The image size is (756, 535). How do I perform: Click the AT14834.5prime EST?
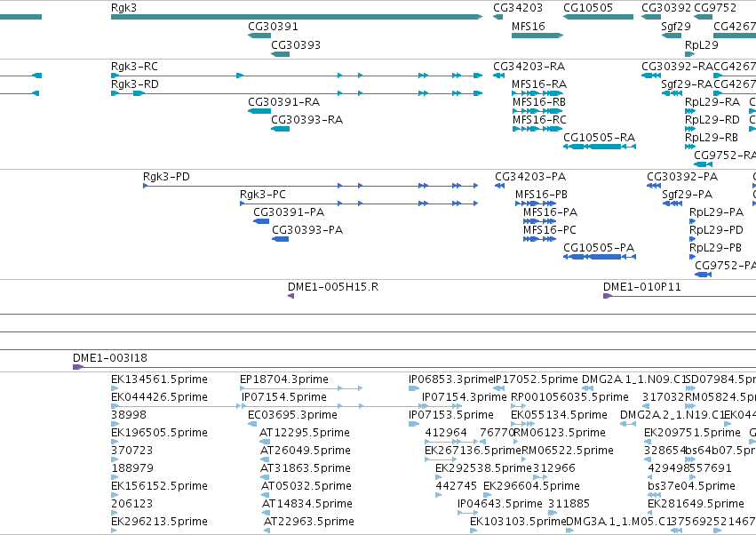[267, 514]
